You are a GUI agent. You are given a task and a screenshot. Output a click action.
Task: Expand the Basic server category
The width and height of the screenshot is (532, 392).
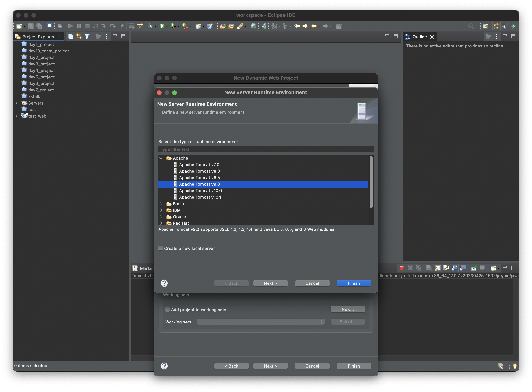[161, 203]
